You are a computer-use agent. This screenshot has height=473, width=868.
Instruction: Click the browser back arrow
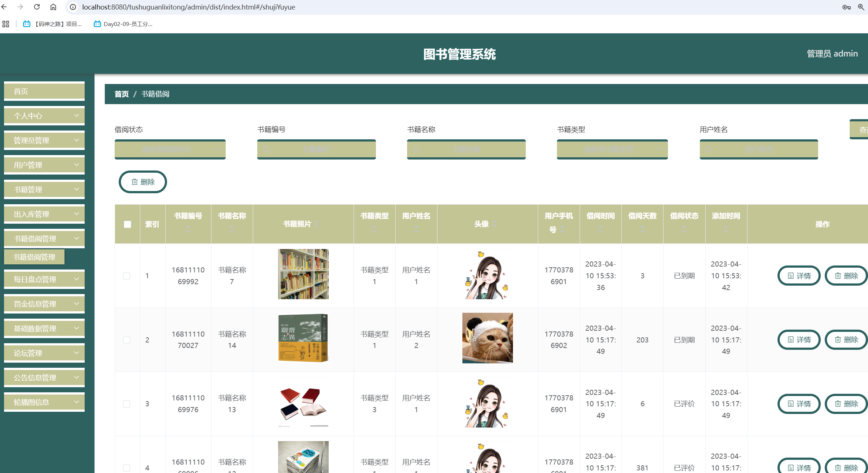tap(4, 7)
